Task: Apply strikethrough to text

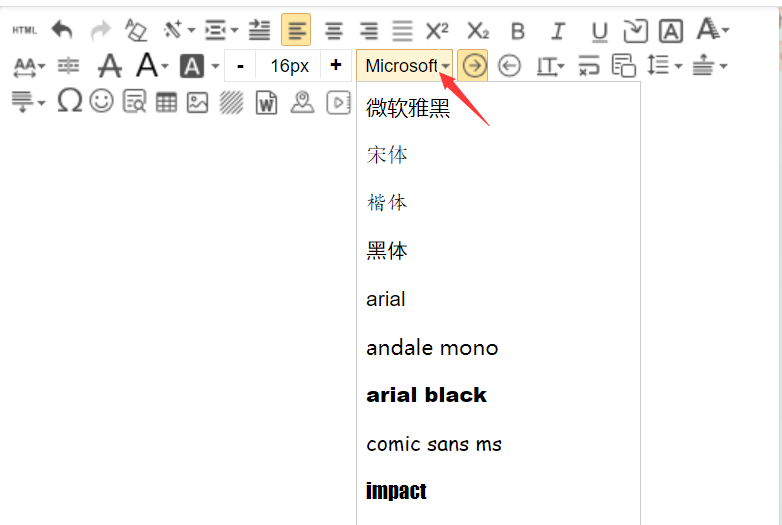Action: click(110, 67)
